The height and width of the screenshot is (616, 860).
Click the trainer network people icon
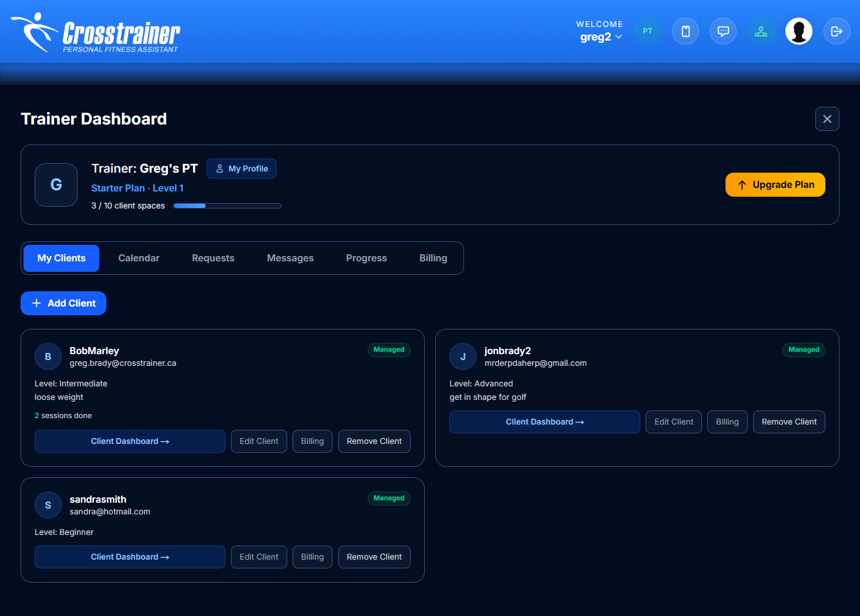[x=761, y=31]
